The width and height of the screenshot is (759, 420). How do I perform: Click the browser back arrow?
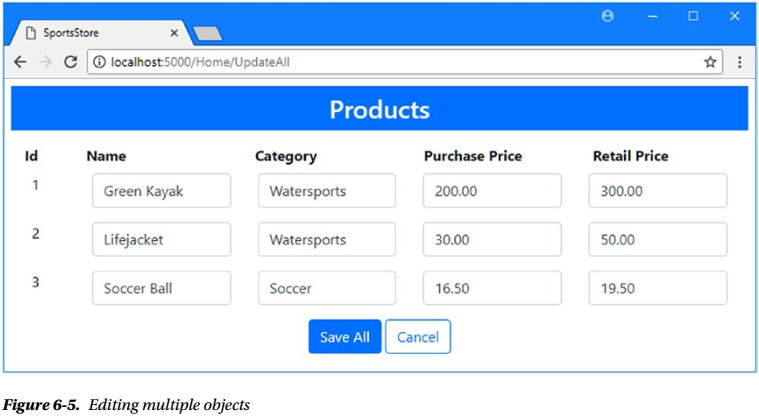20,62
